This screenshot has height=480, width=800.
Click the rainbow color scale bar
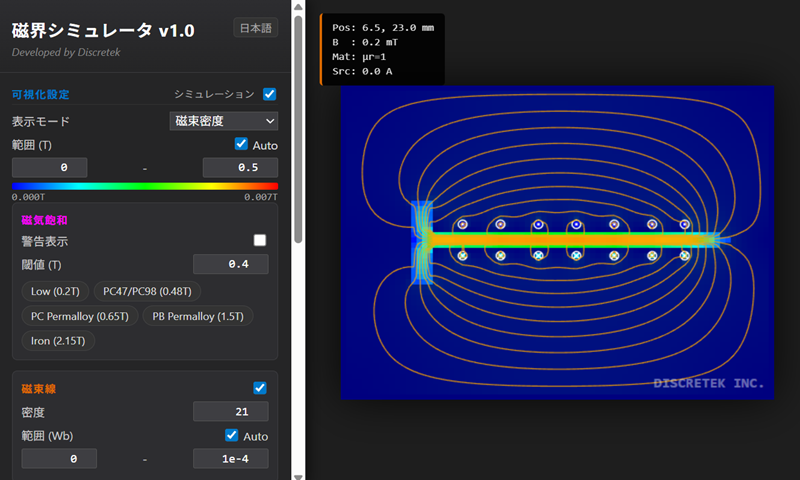tap(145, 186)
